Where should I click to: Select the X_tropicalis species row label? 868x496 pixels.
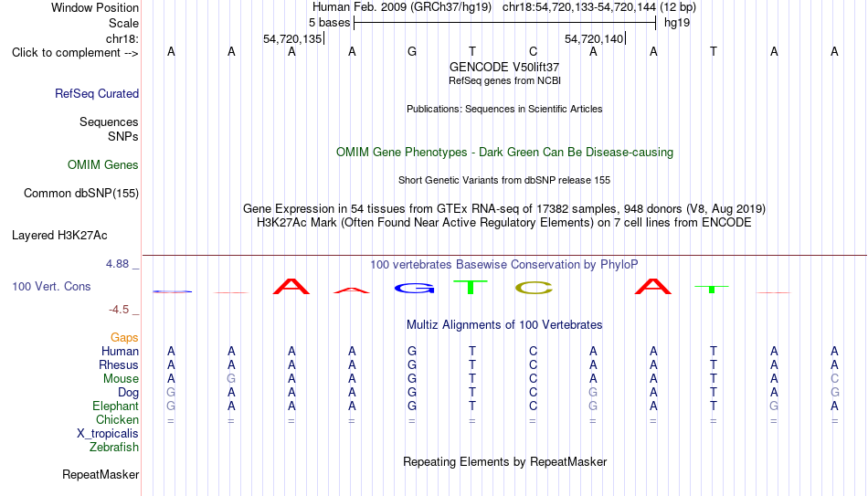point(108,434)
